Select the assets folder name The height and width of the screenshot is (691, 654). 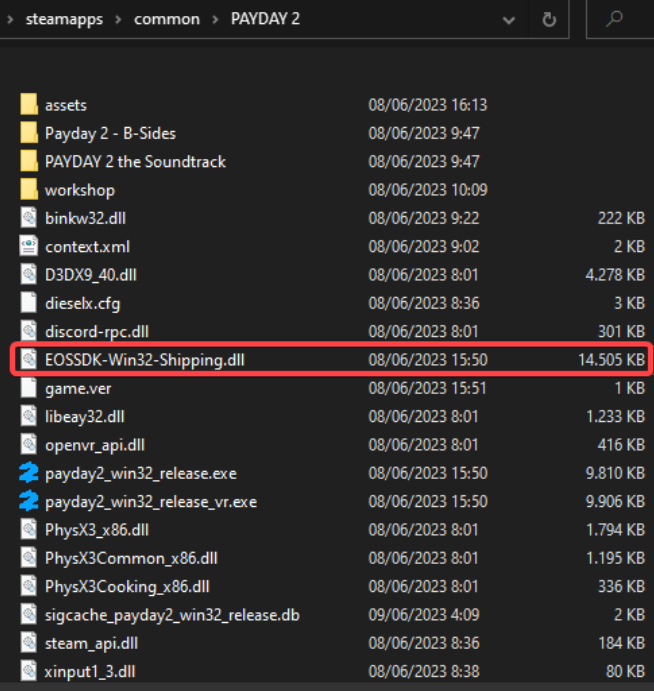pos(66,105)
